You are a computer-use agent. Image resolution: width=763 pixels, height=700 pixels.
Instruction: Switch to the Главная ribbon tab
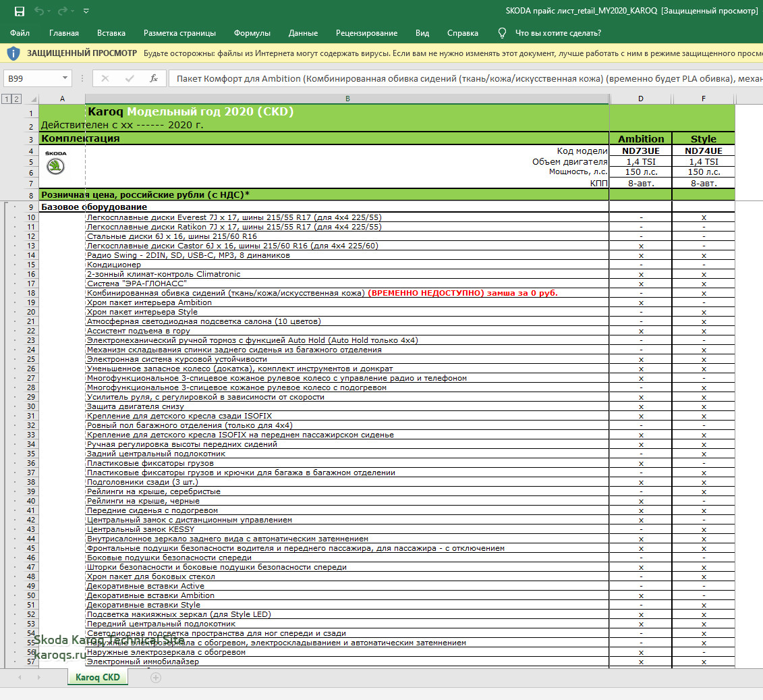pos(63,33)
